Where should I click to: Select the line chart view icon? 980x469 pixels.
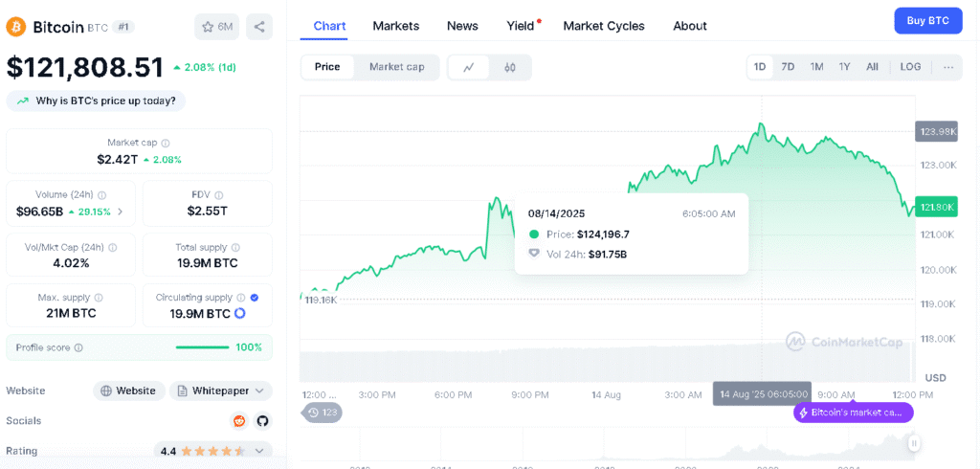(x=469, y=68)
